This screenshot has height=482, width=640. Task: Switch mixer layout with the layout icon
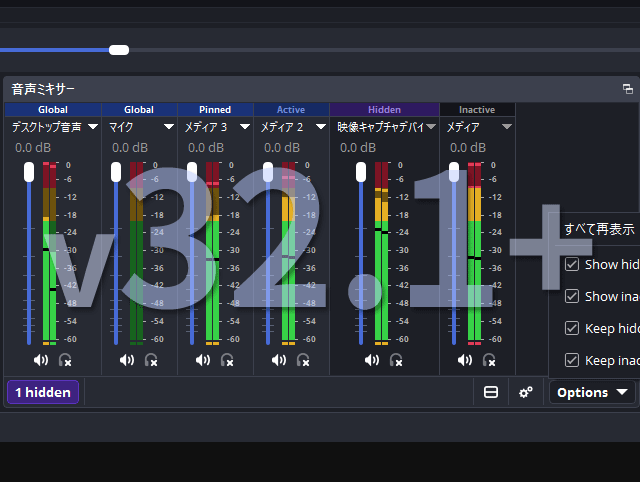491,392
